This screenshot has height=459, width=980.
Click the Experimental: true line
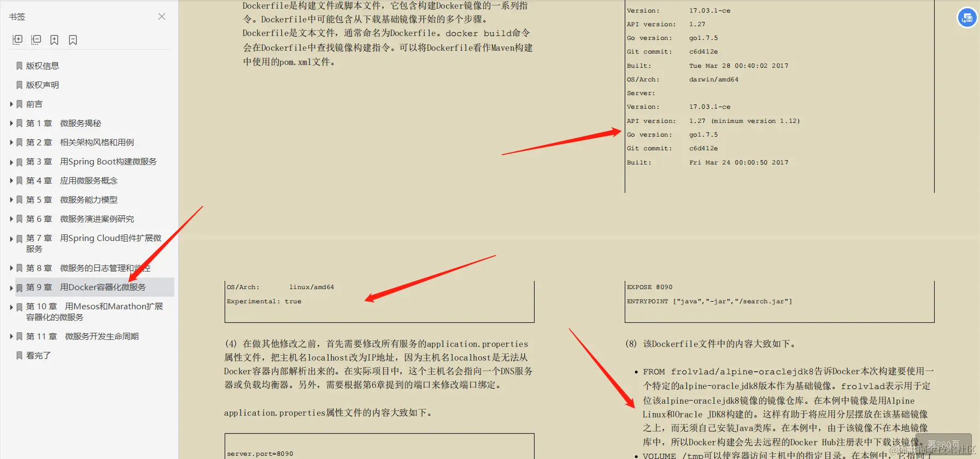264,301
